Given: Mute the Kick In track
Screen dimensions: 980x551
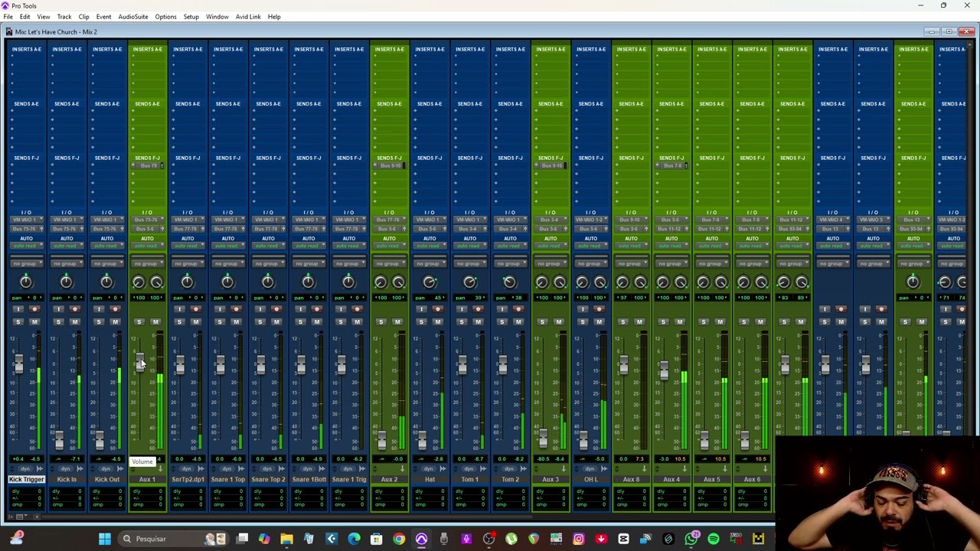Looking at the screenshot, I should click(x=75, y=321).
